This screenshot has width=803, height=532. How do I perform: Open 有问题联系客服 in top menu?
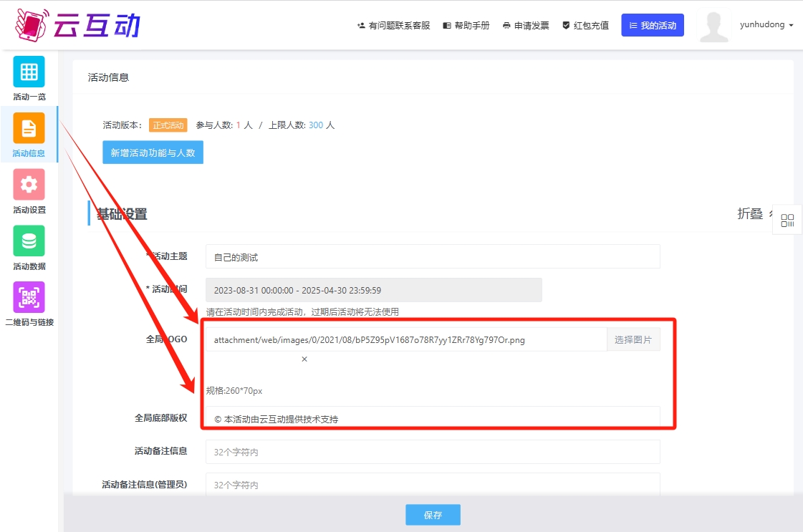point(393,25)
